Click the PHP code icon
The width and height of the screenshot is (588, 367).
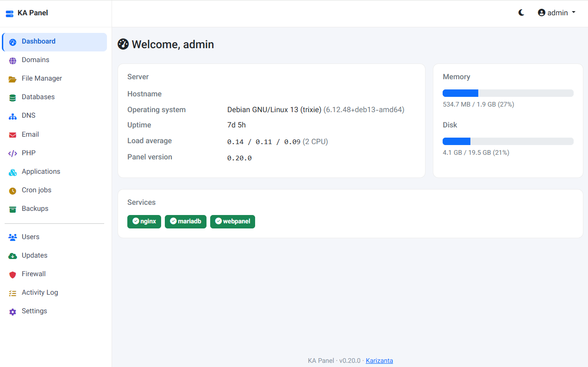[x=13, y=153]
